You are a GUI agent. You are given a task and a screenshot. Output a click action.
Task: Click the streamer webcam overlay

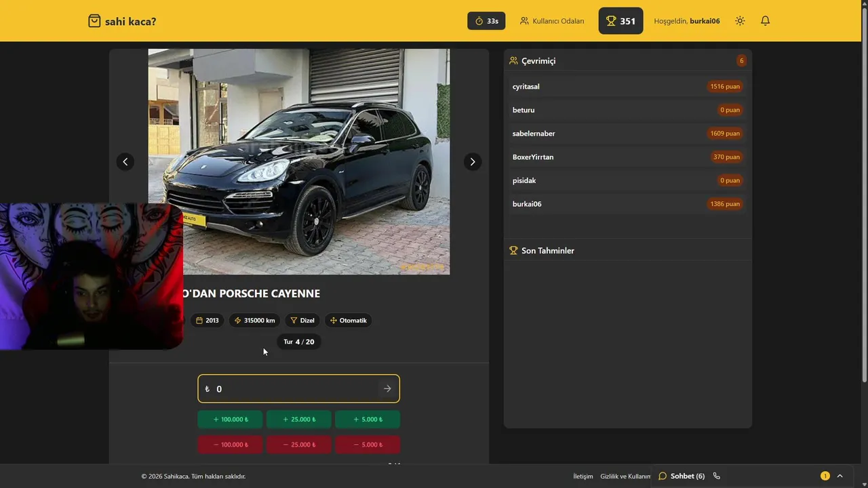pos(92,277)
